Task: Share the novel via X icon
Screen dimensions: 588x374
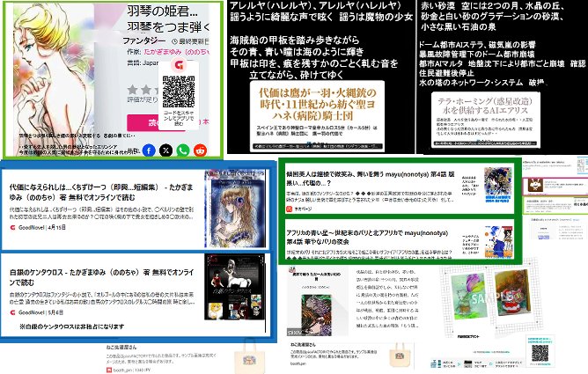Action: (x=166, y=150)
